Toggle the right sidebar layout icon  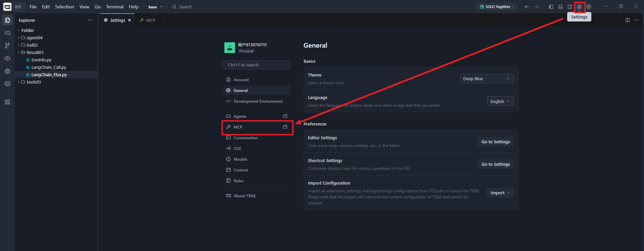coord(570,7)
